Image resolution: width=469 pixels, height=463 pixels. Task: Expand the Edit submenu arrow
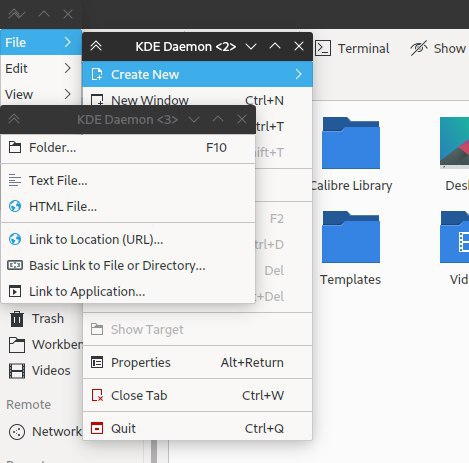point(68,68)
